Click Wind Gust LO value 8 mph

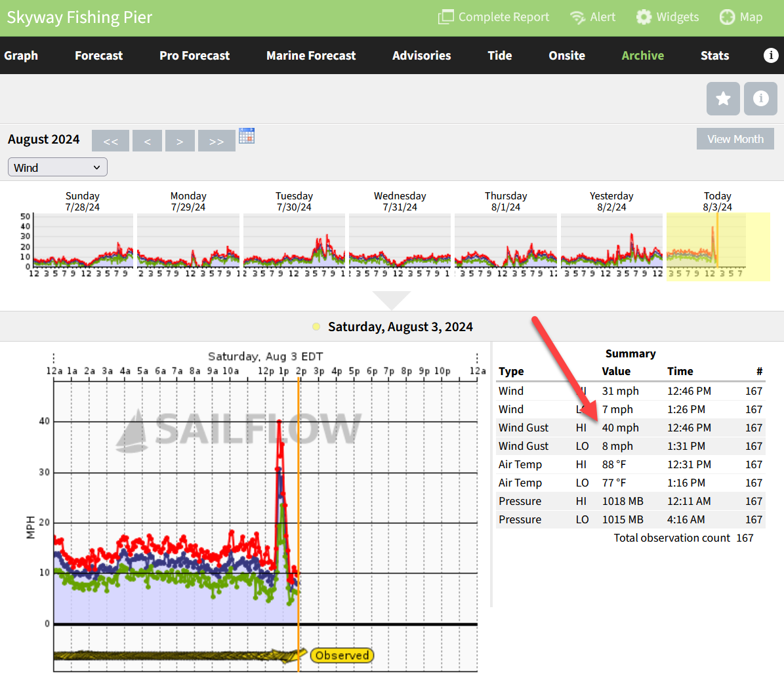tap(617, 446)
